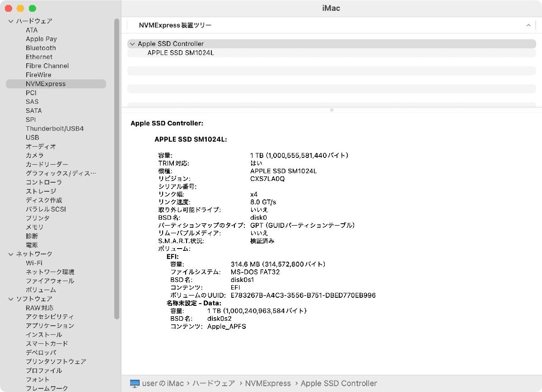
Task: Select デベロッパ in the sidebar
Action: 41,353
